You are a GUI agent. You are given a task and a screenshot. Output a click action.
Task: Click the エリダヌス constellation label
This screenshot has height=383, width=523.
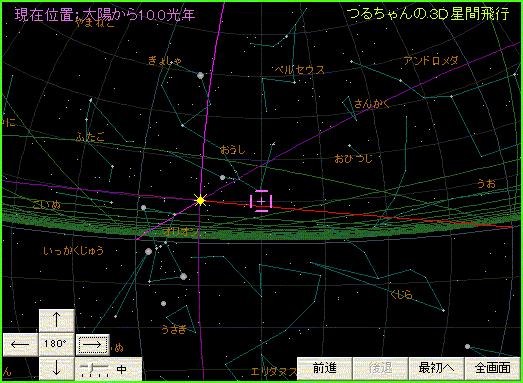pyautogui.click(x=274, y=371)
